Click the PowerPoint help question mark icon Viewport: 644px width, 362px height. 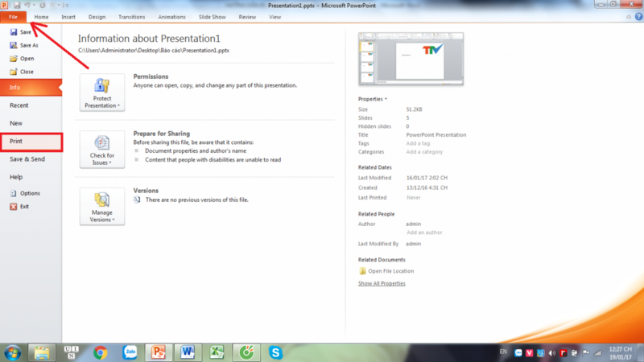point(638,17)
